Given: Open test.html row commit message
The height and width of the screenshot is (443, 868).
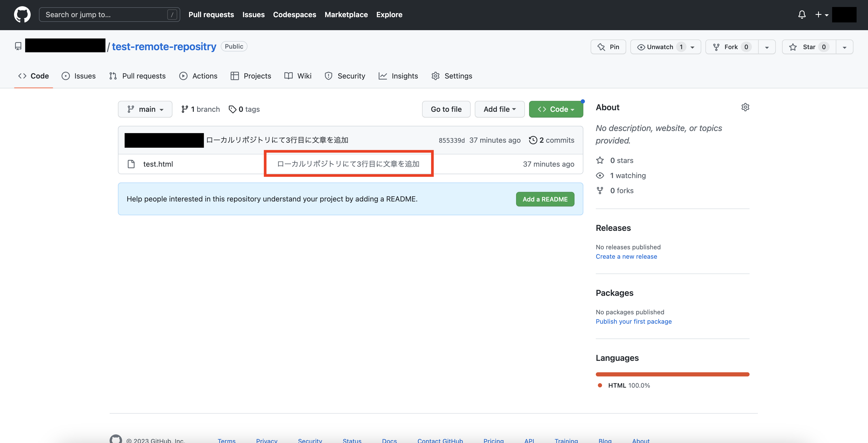Looking at the screenshot, I should (x=348, y=164).
